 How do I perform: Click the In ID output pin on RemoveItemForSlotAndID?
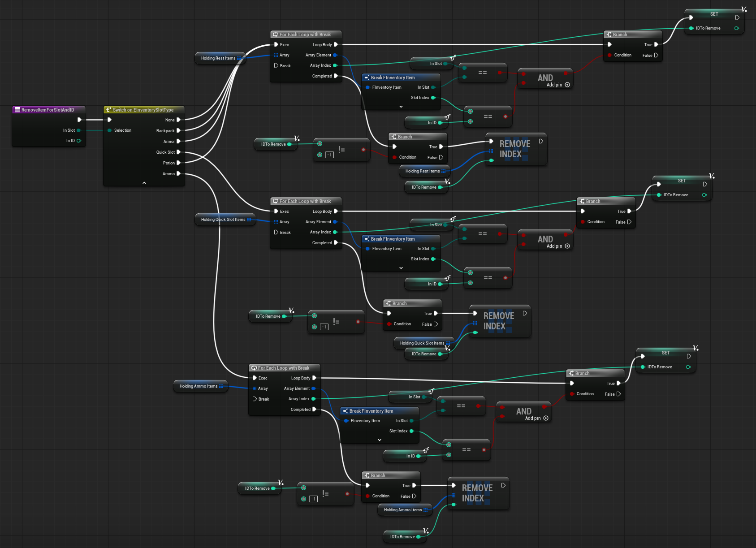click(x=79, y=141)
